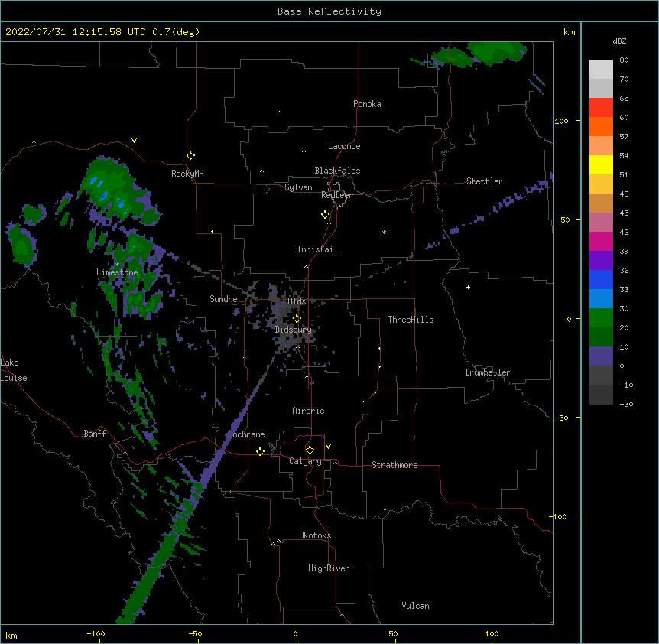This screenshot has width=659, height=644.
Task: Click the Didsbury town label
Action: [293, 330]
